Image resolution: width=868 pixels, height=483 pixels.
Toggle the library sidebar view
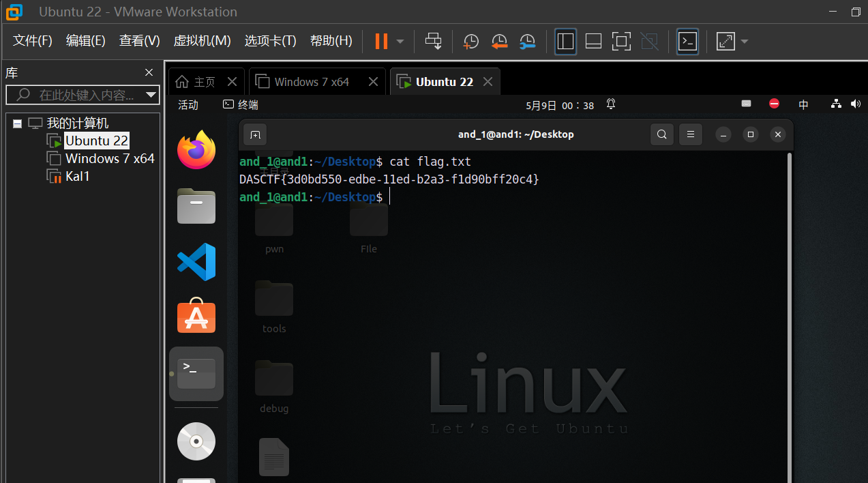click(x=565, y=41)
